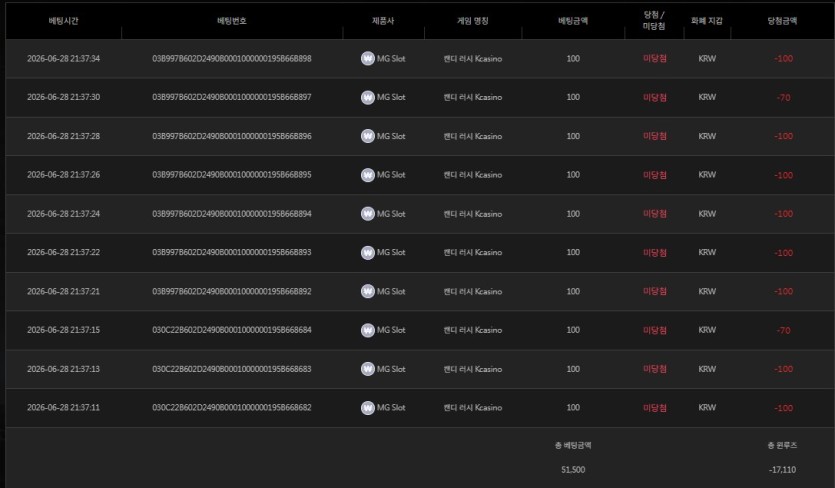Select the 당첨금액 column header
835x488 pixels.
(782, 21)
